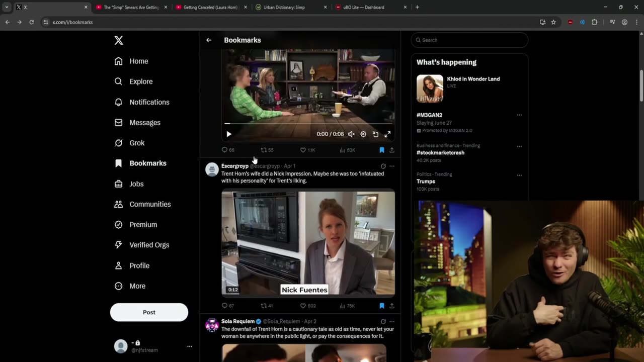Switch to Urban Dictionary Simp tab

(x=290, y=8)
